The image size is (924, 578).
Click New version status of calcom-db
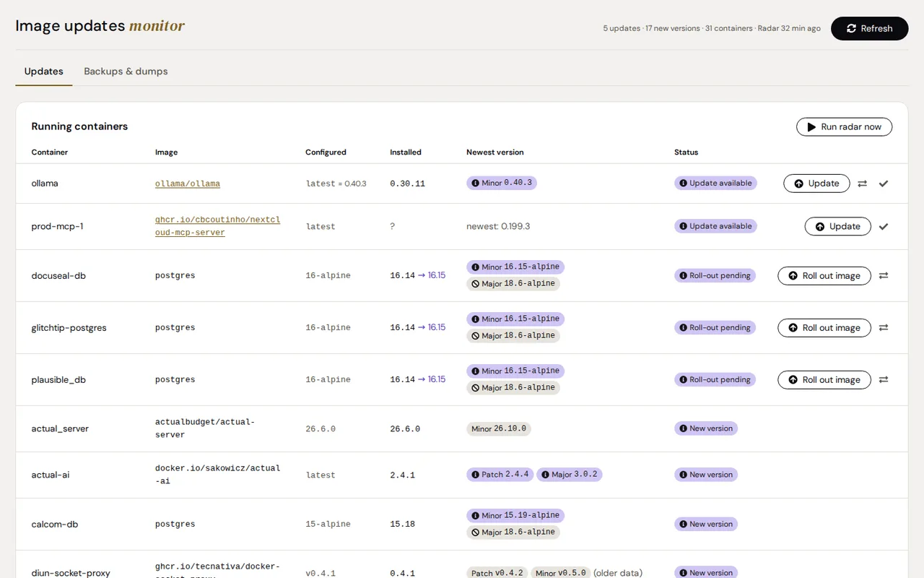coord(706,524)
